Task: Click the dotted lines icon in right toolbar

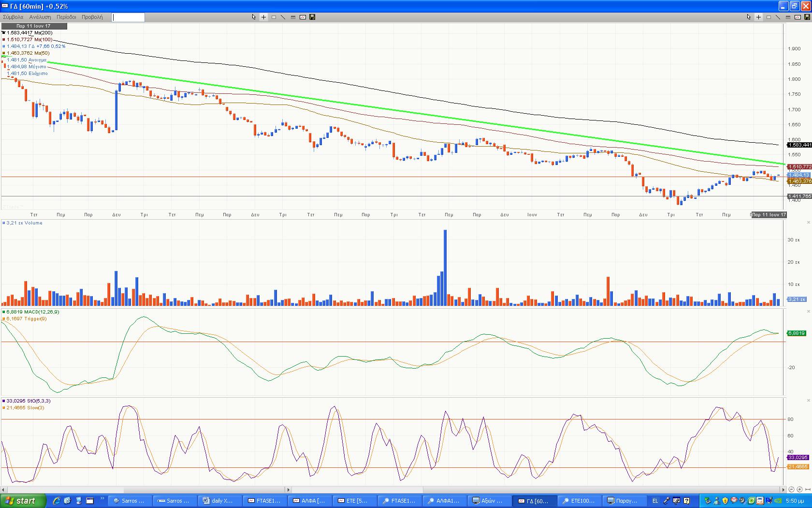Action: point(788,17)
